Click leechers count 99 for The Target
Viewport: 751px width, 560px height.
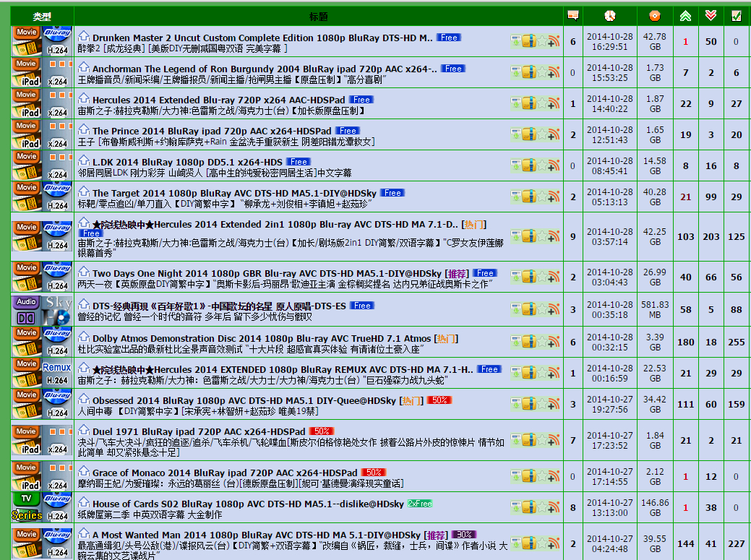point(711,197)
